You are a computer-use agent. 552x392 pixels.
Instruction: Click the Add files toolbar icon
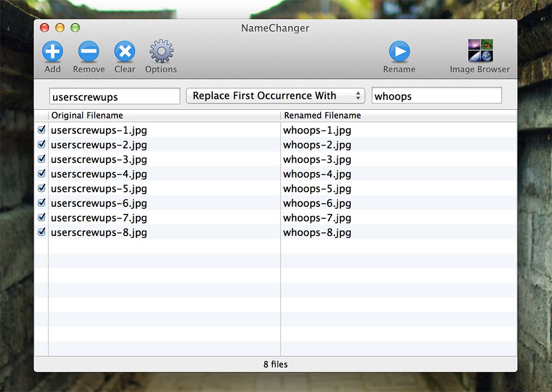[x=52, y=51]
